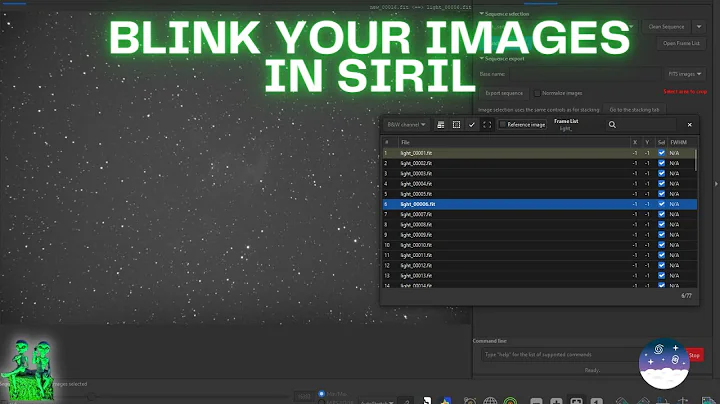Sort by the # column header
The image size is (720, 404).
coord(389,142)
